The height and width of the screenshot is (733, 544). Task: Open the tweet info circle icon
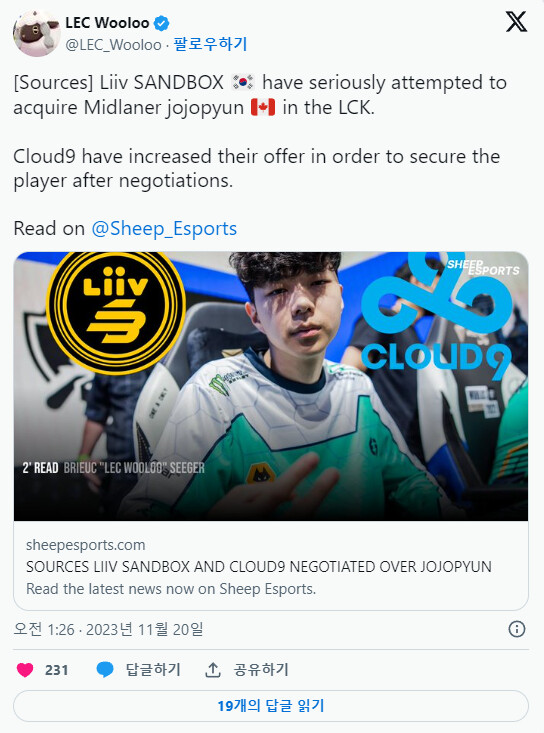[x=516, y=629]
